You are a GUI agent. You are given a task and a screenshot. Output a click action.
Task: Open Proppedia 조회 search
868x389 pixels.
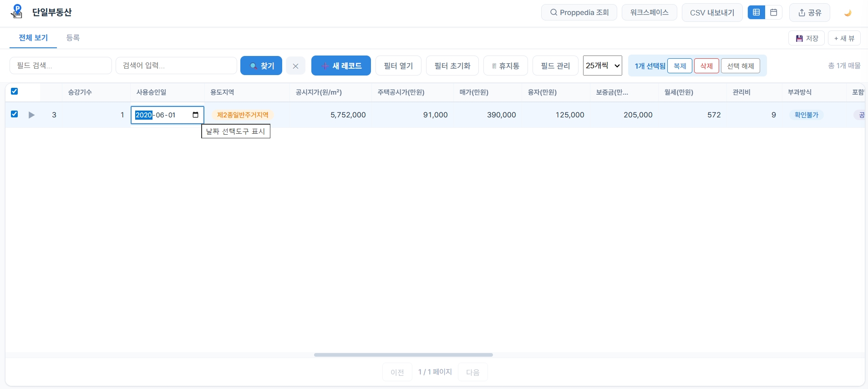pos(579,12)
